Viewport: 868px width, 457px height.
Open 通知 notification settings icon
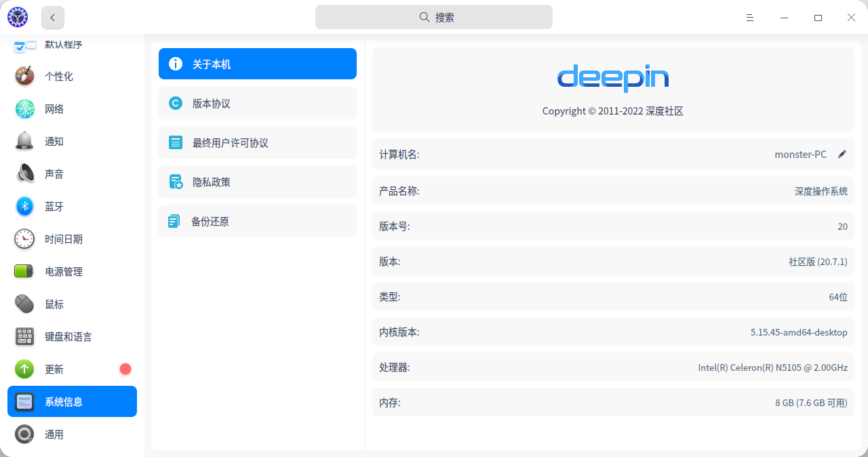[24, 141]
